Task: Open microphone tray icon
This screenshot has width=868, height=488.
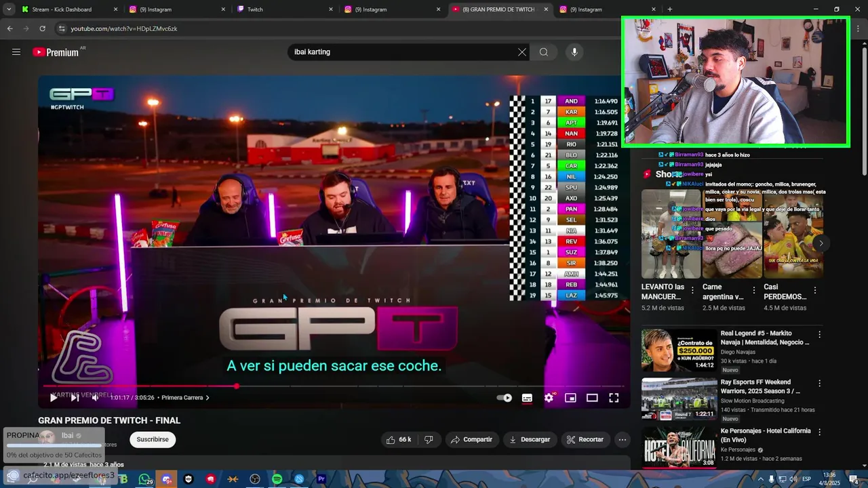Action: (771, 479)
